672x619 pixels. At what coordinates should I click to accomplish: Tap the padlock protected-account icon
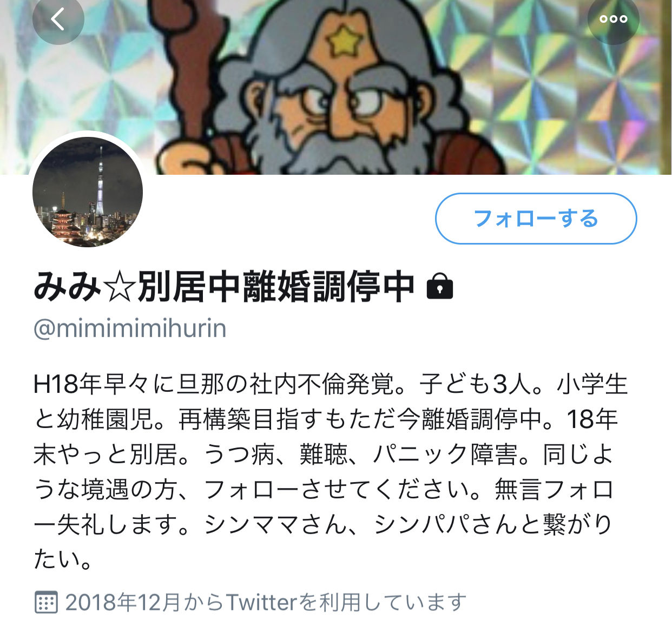439,286
